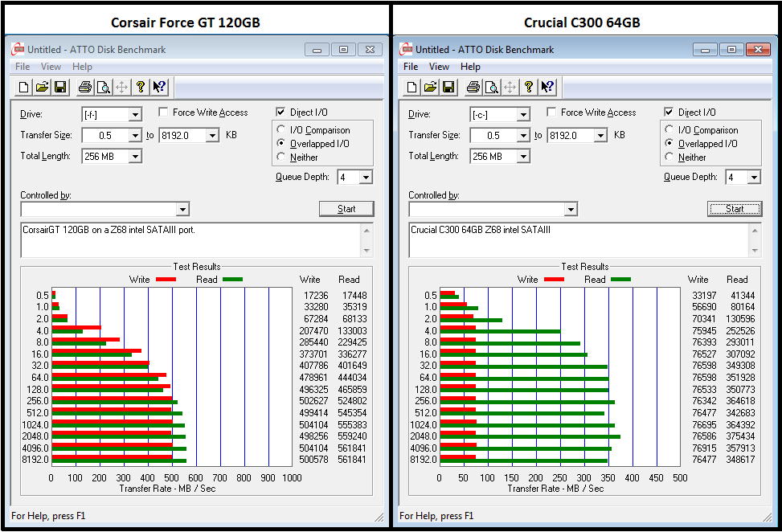Click Read value '375434' in Crucial results
This screenshot has width=782, height=532.
[x=740, y=436]
